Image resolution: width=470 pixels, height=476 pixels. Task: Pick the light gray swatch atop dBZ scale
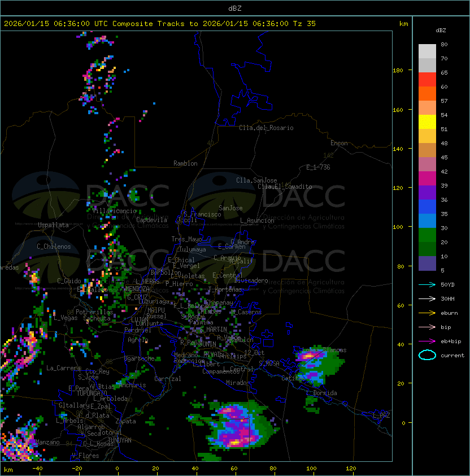click(x=427, y=51)
